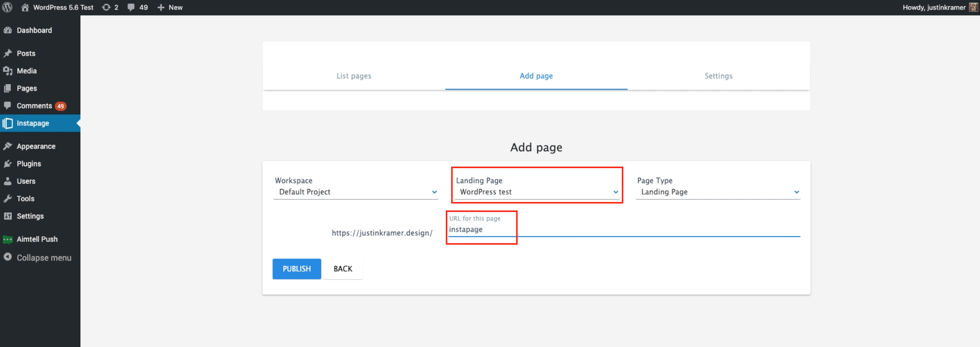Click the BACK button
The height and width of the screenshot is (347, 980).
pyautogui.click(x=343, y=269)
